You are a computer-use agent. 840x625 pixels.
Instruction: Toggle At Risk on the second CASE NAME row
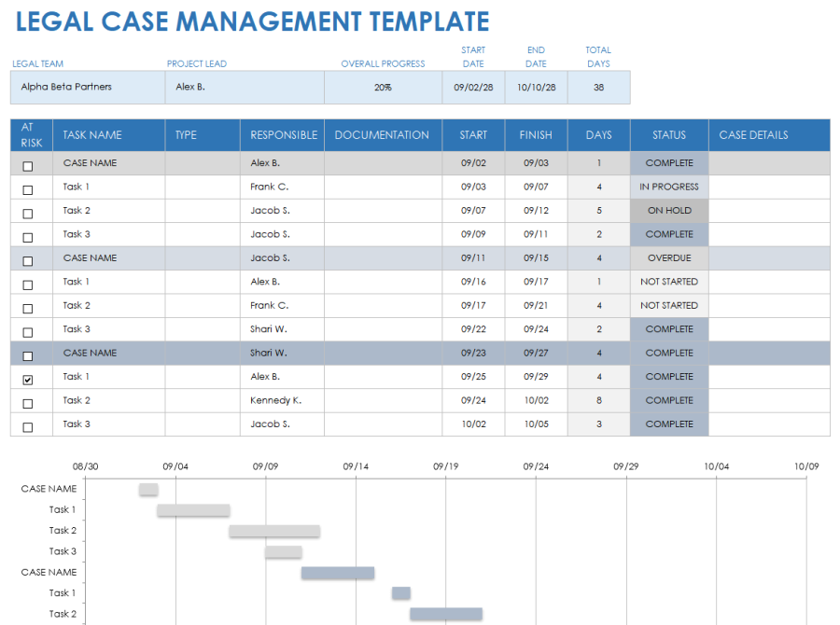click(29, 257)
